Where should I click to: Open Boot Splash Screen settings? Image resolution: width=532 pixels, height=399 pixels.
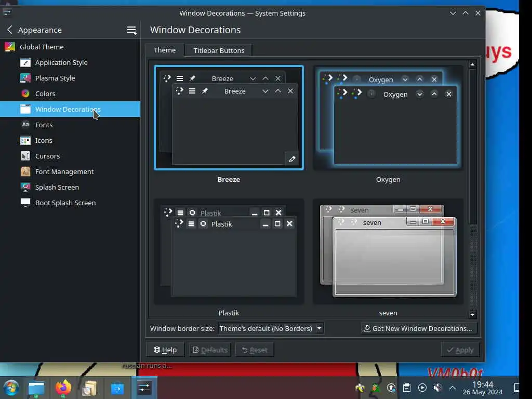(x=70, y=203)
